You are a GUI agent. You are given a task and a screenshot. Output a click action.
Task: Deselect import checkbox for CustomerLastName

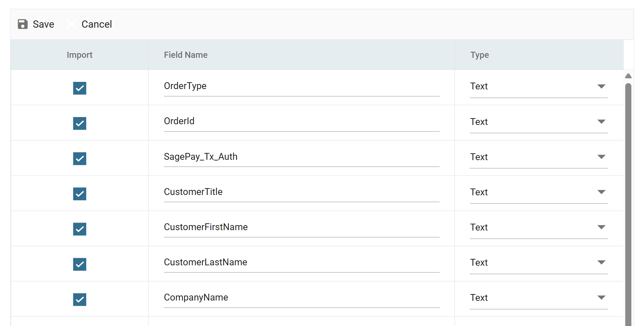[x=80, y=264]
